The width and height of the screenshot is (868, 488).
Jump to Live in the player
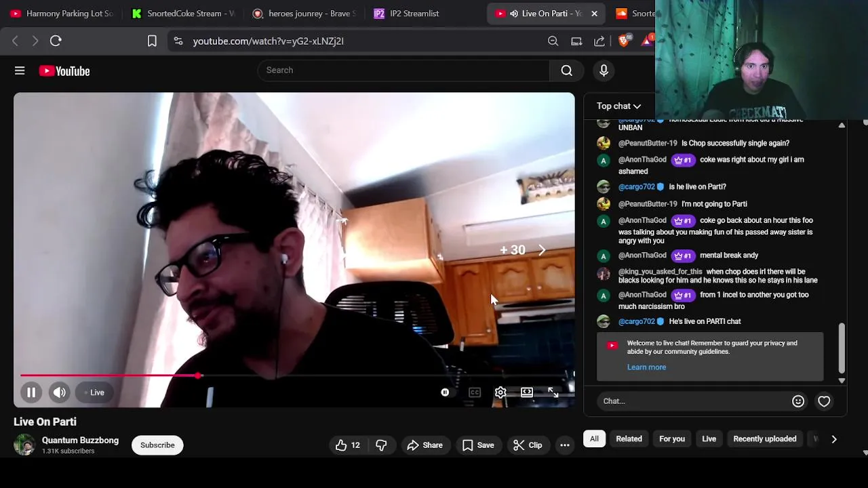tap(94, 392)
